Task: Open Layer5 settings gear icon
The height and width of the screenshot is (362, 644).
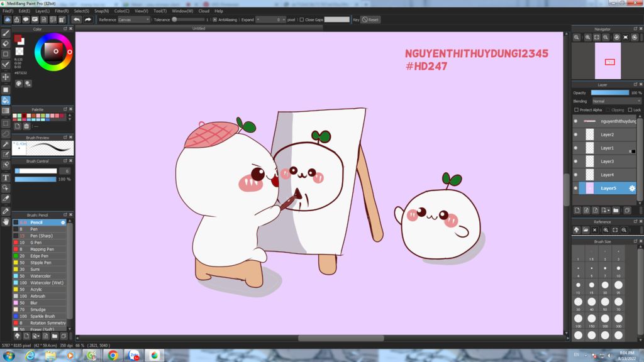Action: [632, 188]
